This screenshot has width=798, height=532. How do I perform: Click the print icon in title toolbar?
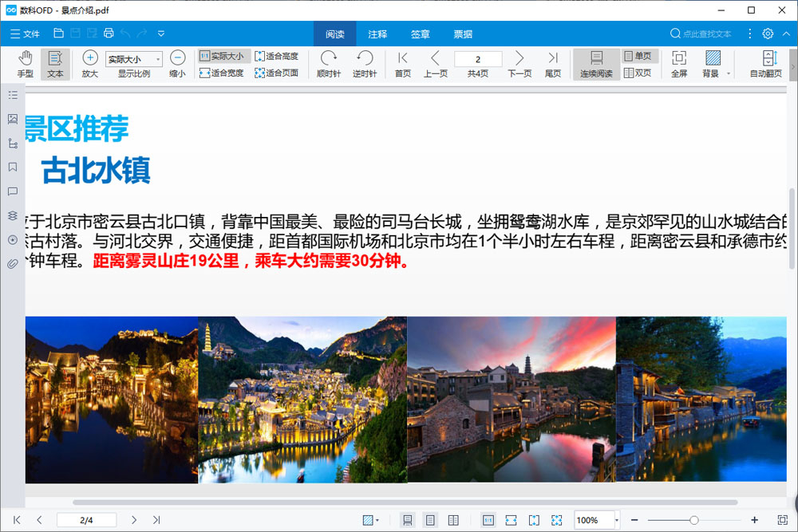coord(109,33)
